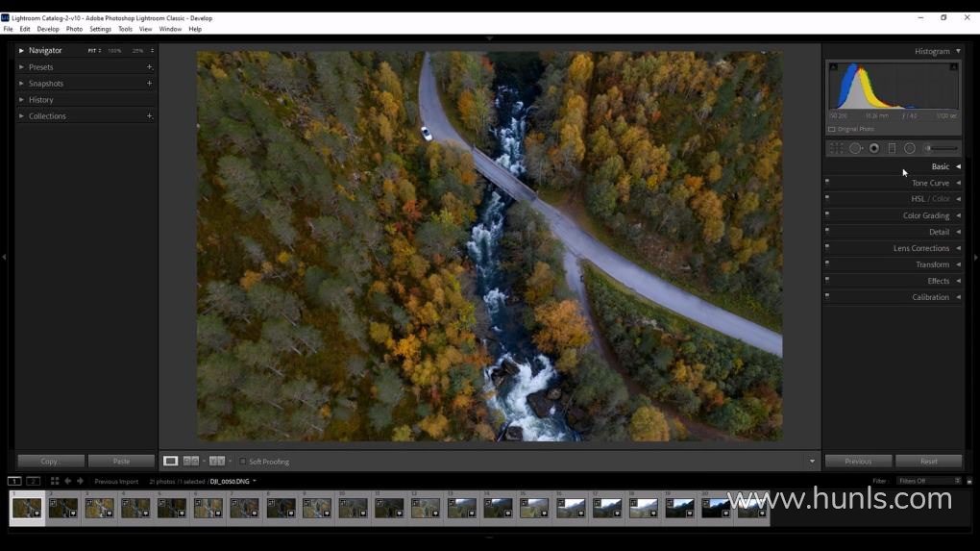Select filmstrip thumbnail number 13
The image size is (980, 551).
click(462, 508)
